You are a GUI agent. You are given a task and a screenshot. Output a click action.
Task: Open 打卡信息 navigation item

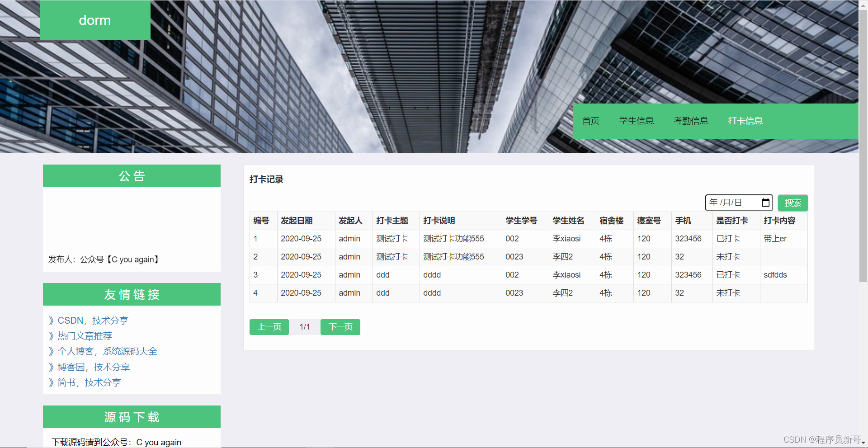[745, 121]
